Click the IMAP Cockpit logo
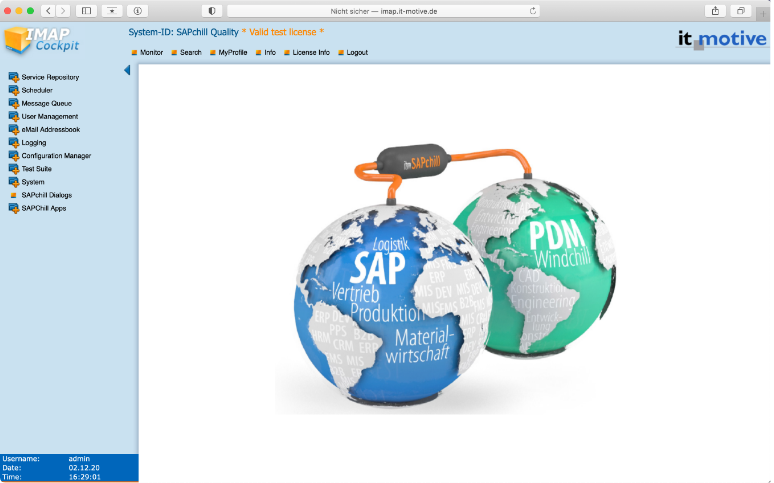Screen dimensions: 774x483 [x=42, y=40]
